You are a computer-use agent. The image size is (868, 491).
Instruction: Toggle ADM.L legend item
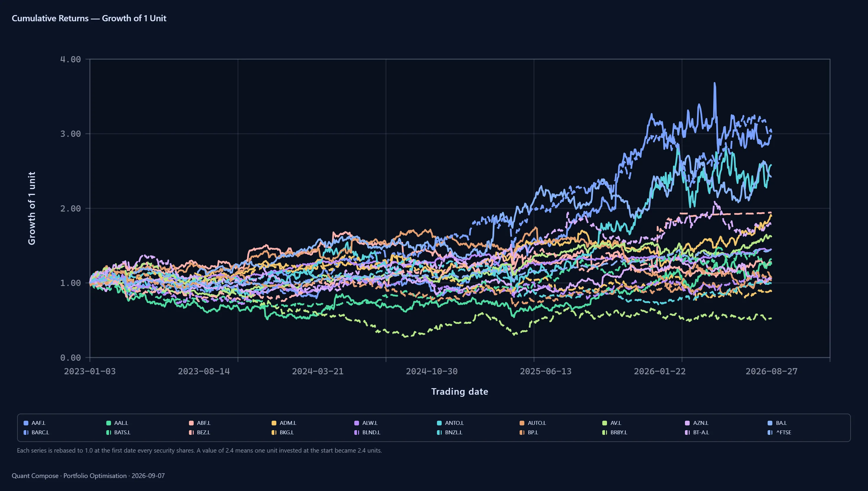284,423
